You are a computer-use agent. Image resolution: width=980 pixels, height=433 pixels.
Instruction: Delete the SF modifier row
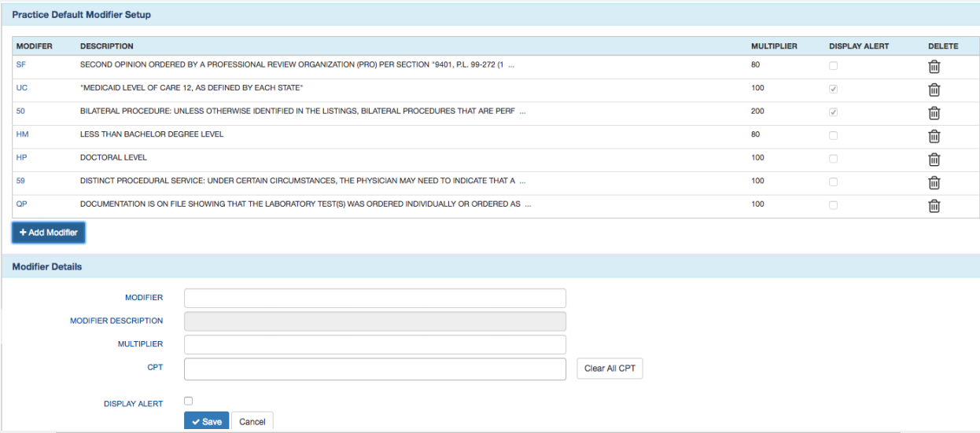[x=934, y=67]
